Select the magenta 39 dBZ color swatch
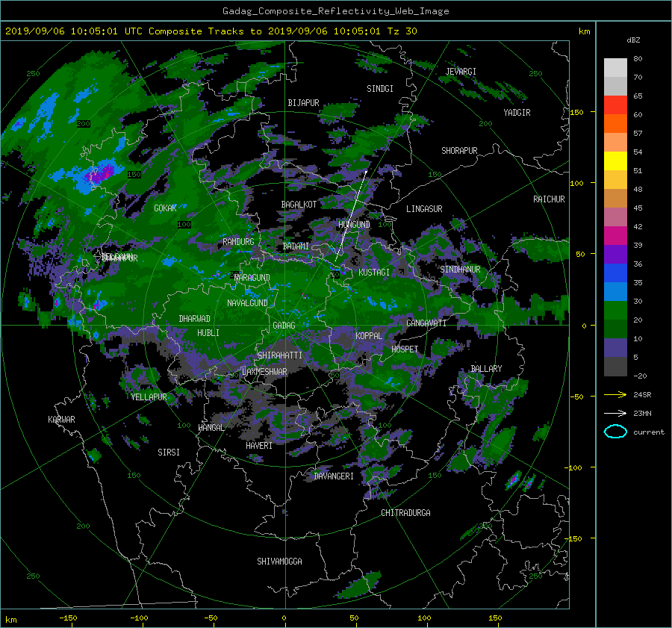Image resolution: width=672 pixels, height=628 pixels. 615,235
